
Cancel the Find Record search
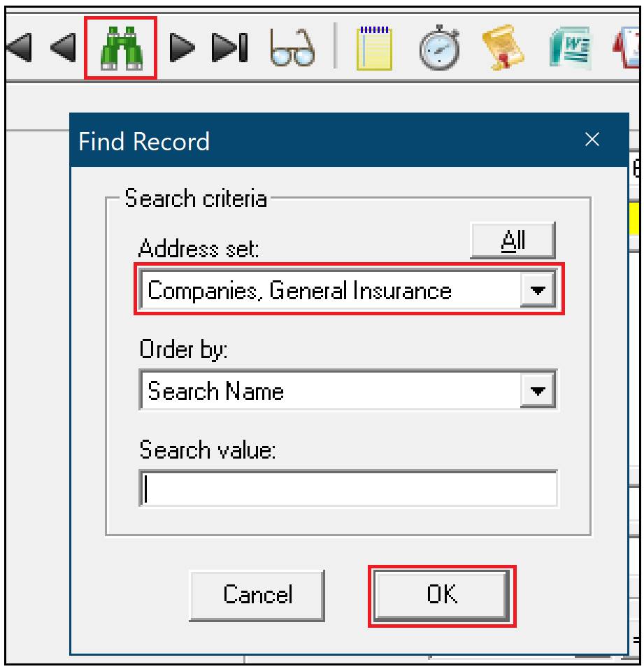click(259, 596)
